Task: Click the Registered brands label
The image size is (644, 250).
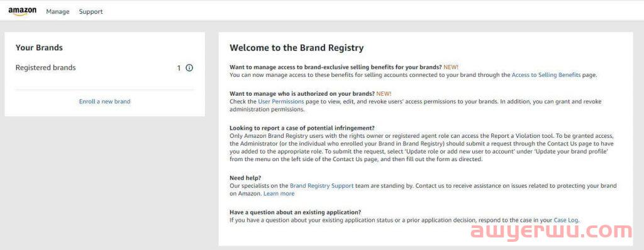Action: [45, 68]
